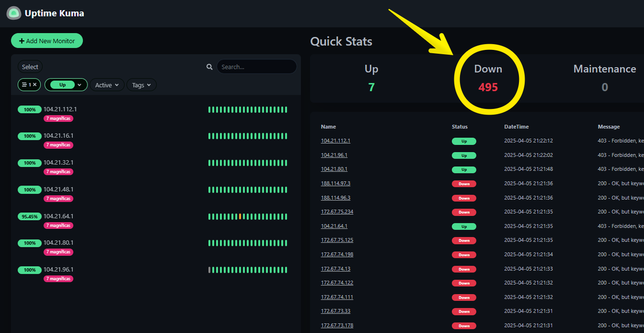Screen dimensions: 644x333
Task: Click the Status column header
Action: coord(460,127)
